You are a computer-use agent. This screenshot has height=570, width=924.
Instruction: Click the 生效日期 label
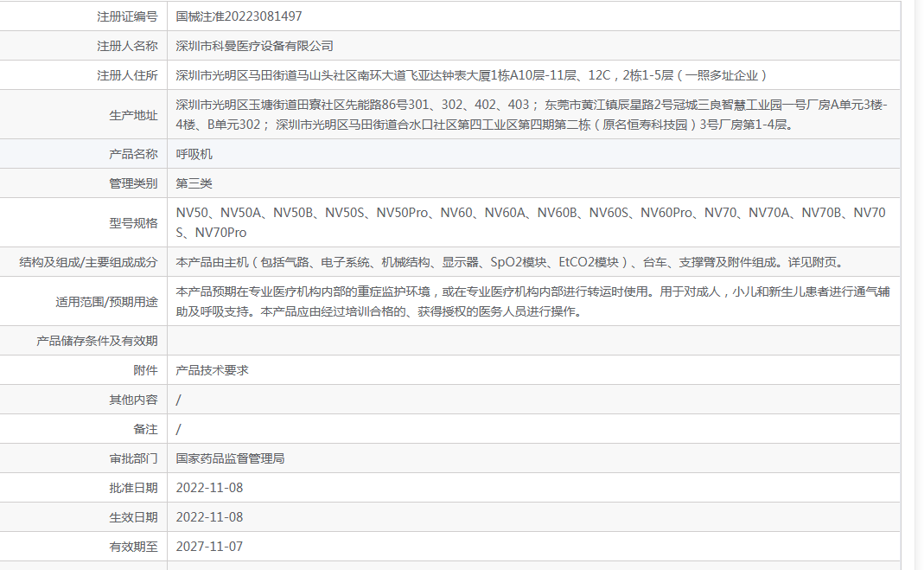pos(133,517)
